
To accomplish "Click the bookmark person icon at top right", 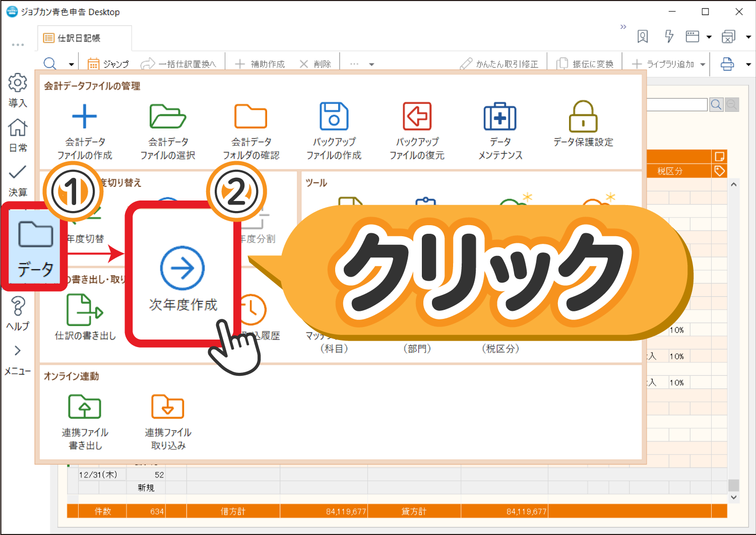I will pos(643,36).
